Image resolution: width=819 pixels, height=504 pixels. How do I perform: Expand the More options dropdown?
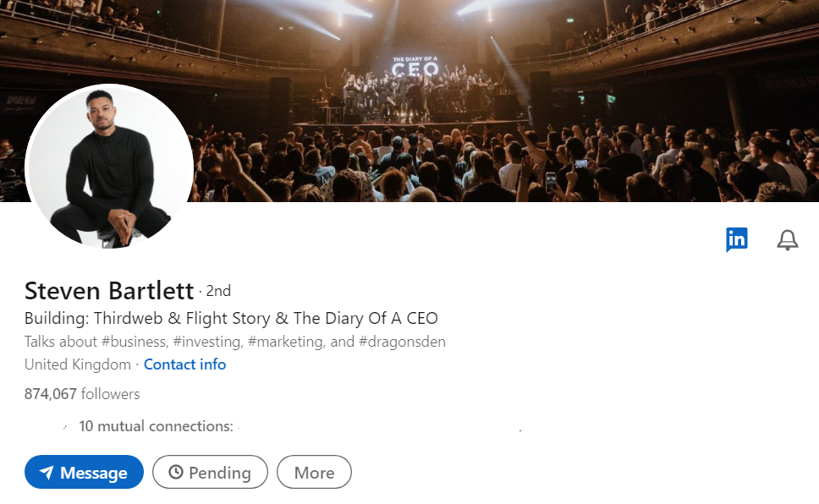pyautogui.click(x=314, y=473)
